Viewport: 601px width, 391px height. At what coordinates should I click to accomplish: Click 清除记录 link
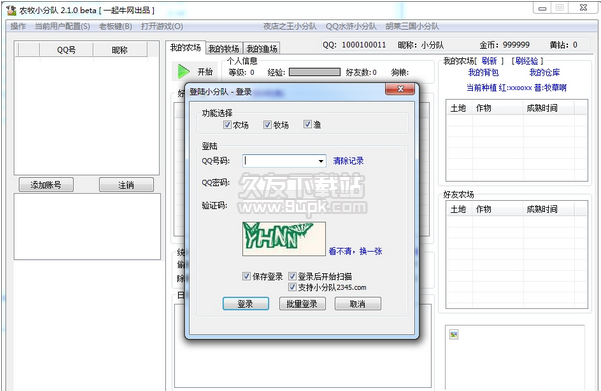coord(348,161)
